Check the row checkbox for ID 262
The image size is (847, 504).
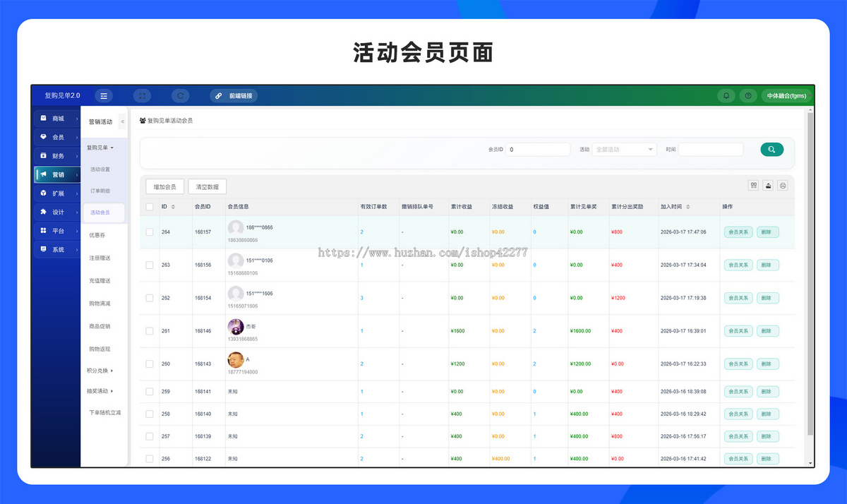(x=150, y=298)
